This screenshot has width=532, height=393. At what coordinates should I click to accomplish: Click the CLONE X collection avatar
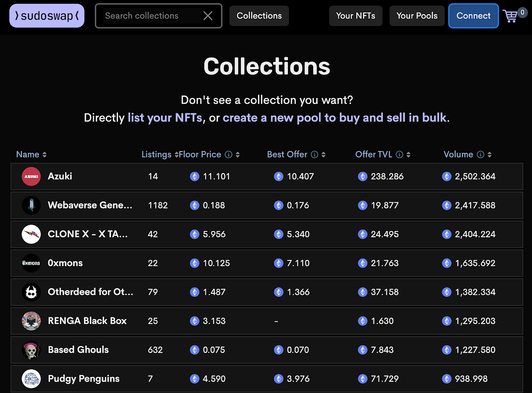31,234
